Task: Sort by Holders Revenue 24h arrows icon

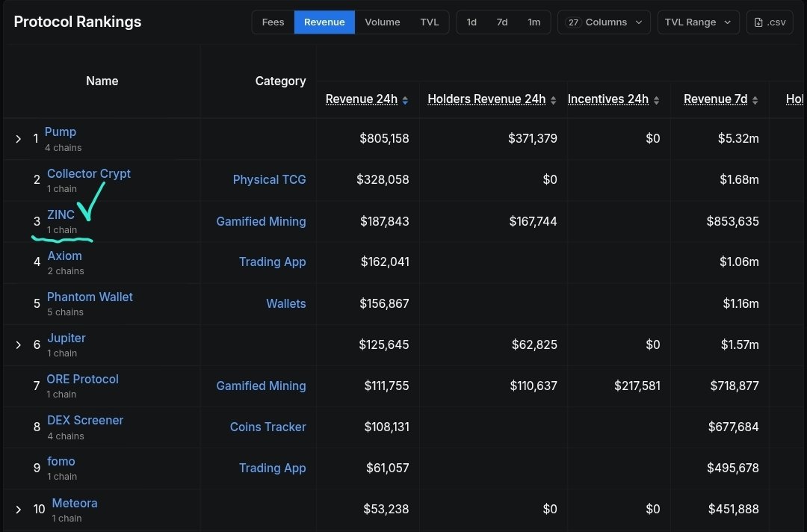Action: pos(553,100)
